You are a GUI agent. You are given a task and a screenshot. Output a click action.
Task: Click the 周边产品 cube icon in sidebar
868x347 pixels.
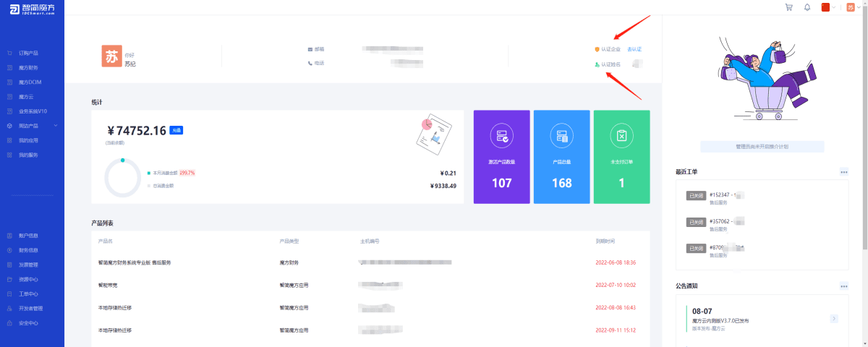tap(9, 125)
